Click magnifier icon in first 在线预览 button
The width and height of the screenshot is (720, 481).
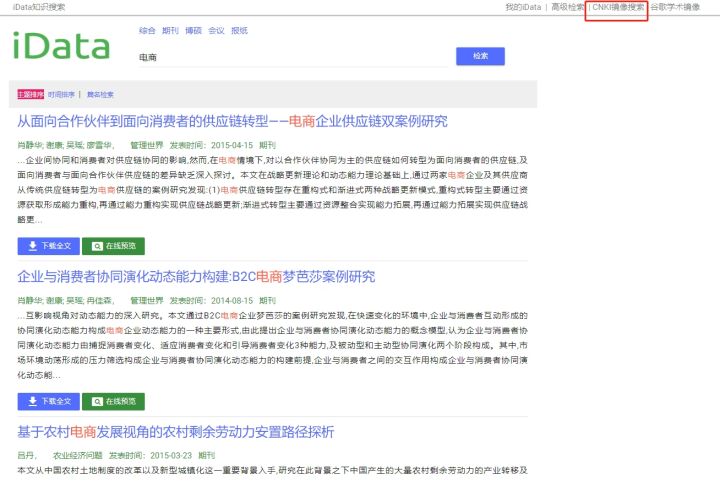point(97,246)
